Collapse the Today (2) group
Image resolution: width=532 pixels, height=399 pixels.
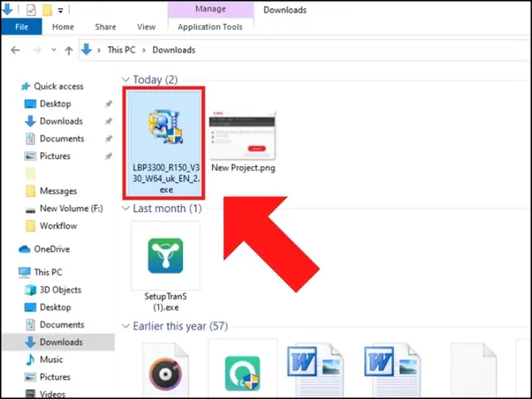[126, 81]
